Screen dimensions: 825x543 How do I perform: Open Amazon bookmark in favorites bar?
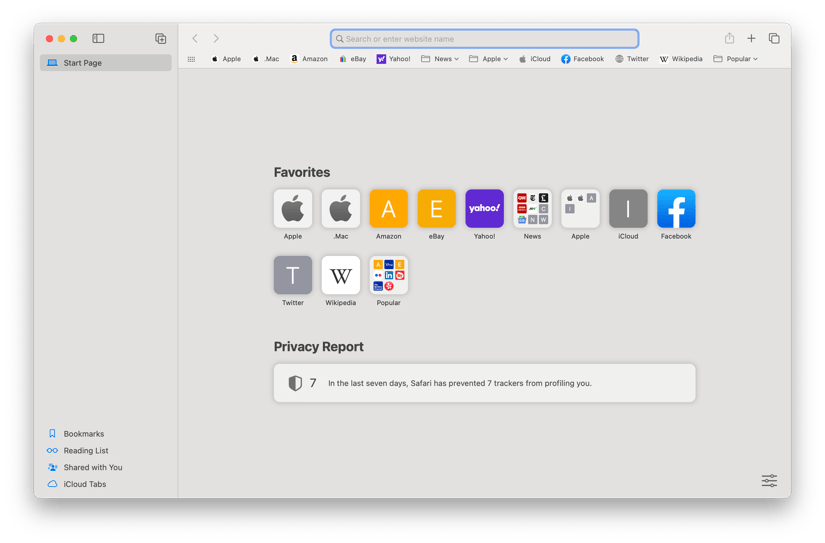pyautogui.click(x=309, y=59)
